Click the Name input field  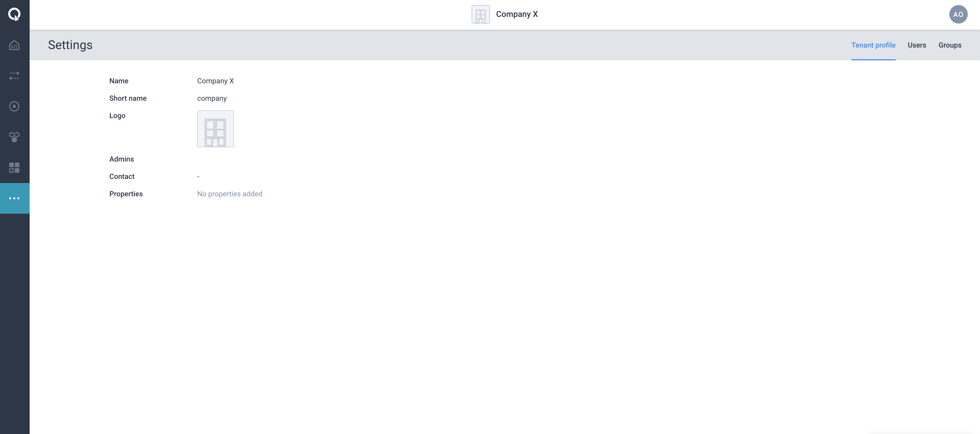pyautogui.click(x=215, y=80)
